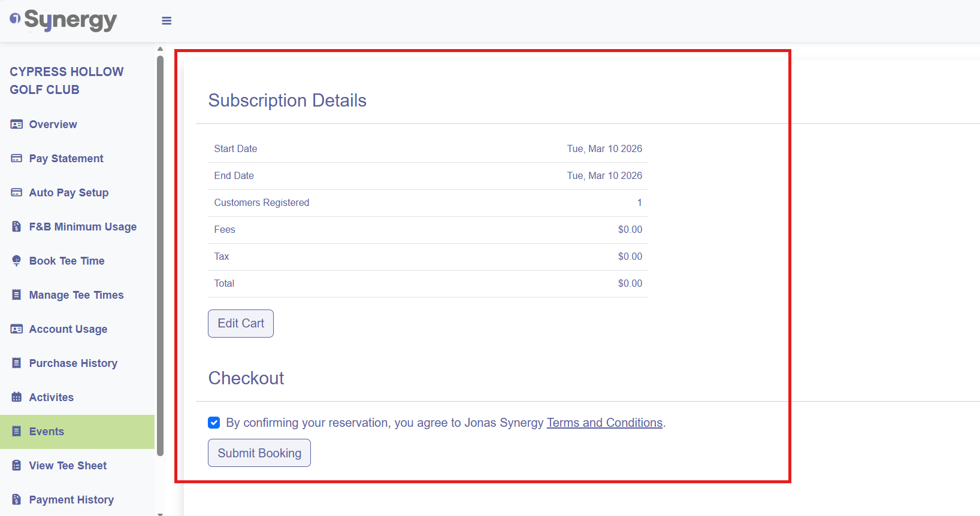Click the Book Tee Time golf icon
This screenshot has width=980, height=516.
(x=17, y=261)
